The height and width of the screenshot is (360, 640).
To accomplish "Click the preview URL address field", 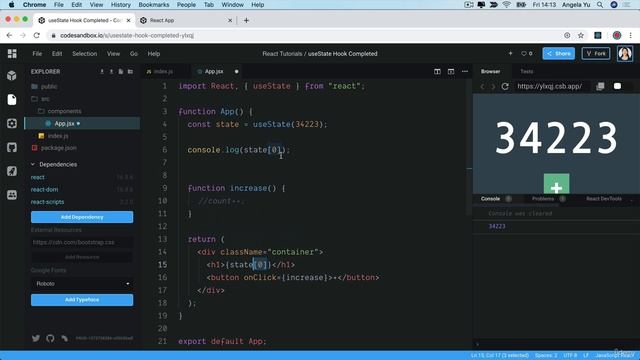I will (x=549, y=87).
